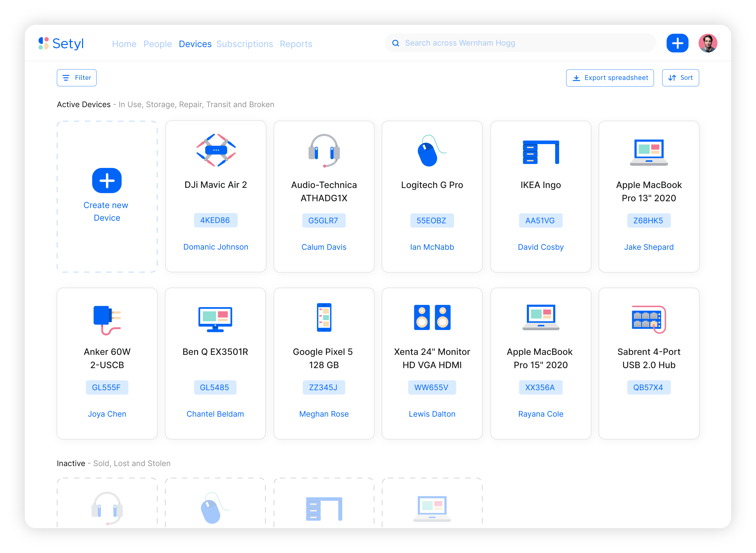Click the Sabrent USB hub icon
Image resolution: width=756 pixels, height=553 pixels.
point(648,319)
